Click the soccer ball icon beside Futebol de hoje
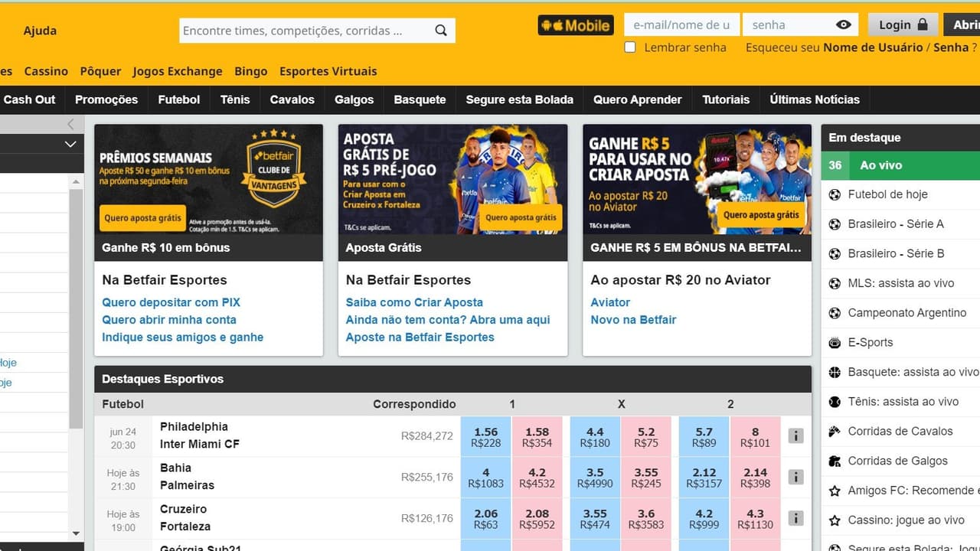This screenshot has height=551, width=980. tap(835, 194)
